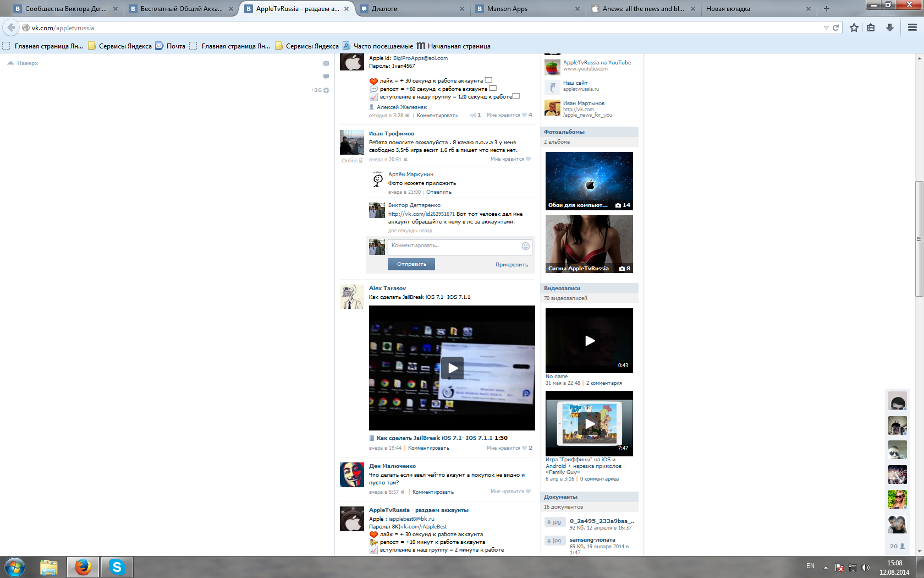This screenshot has height=578, width=924.
Task: Play the No name sidebar video
Action: click(590, 341)
